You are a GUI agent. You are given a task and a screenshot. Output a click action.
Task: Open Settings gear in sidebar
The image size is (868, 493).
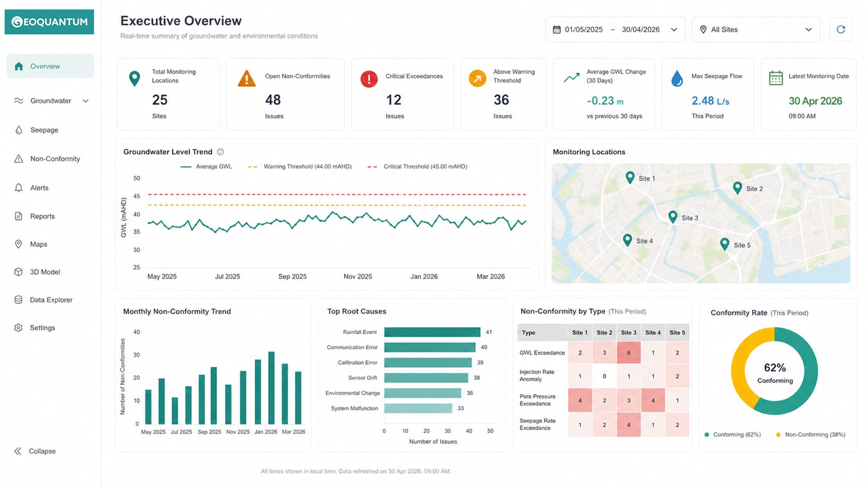[x=19, y=328]
